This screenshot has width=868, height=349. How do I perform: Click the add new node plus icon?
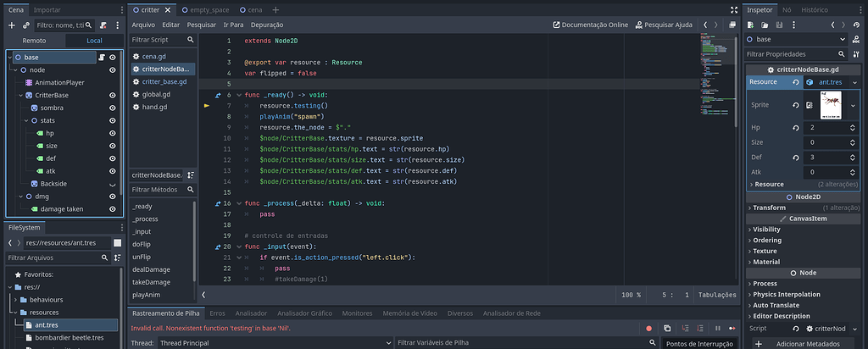tap(13, 25)
